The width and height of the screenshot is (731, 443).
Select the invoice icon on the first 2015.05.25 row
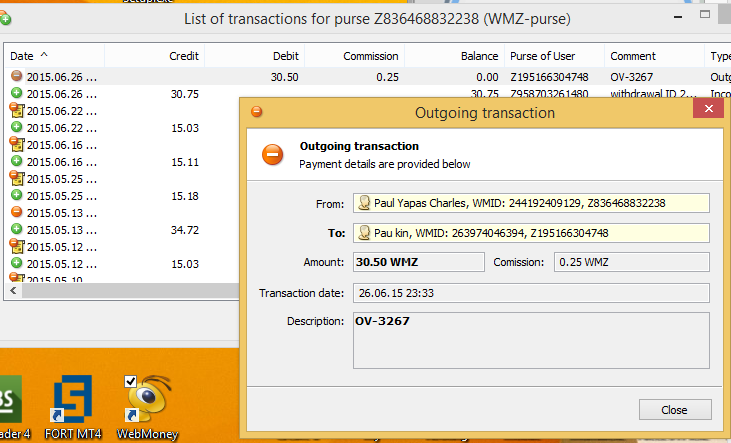pos(17,178)
